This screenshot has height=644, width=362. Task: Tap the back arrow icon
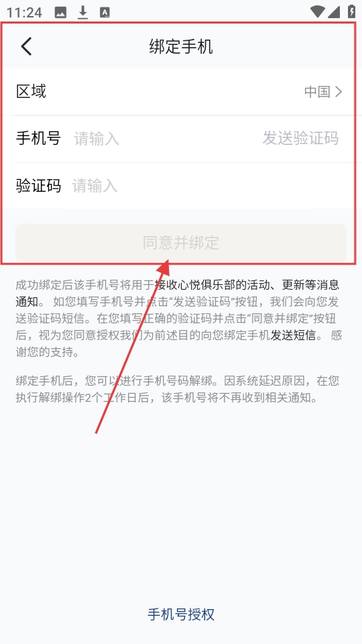tap(26, 46)
